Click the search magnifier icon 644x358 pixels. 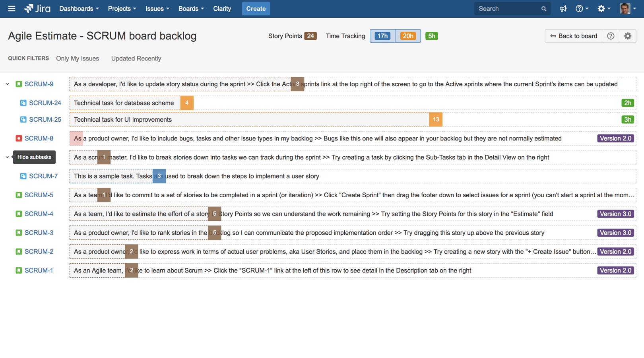(x=543, y=9)
